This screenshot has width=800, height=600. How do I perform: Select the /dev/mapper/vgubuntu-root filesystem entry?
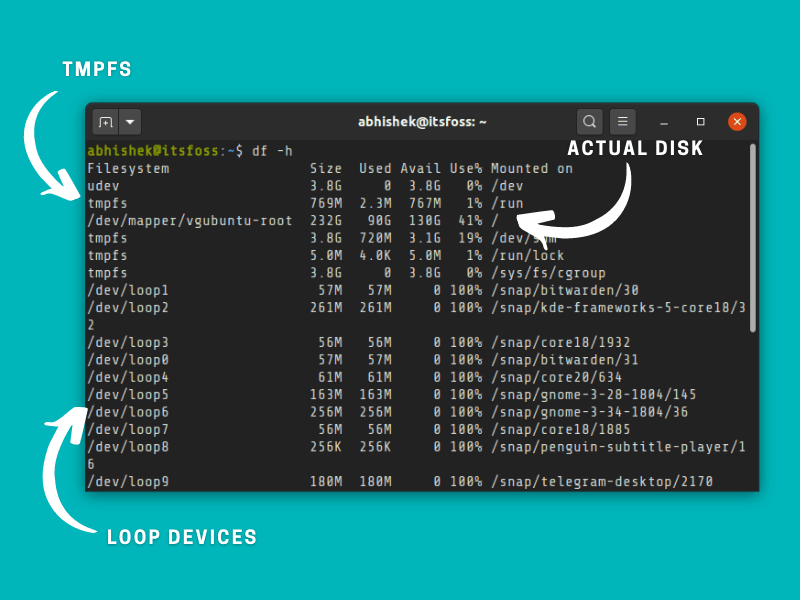coord(190,220)
